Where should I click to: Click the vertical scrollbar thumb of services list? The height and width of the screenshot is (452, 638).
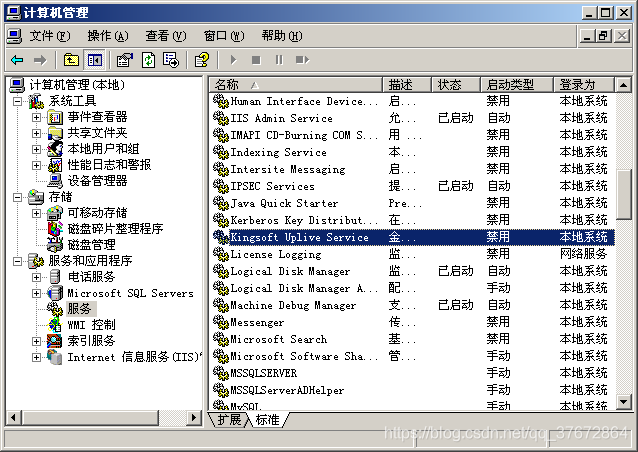623,195
